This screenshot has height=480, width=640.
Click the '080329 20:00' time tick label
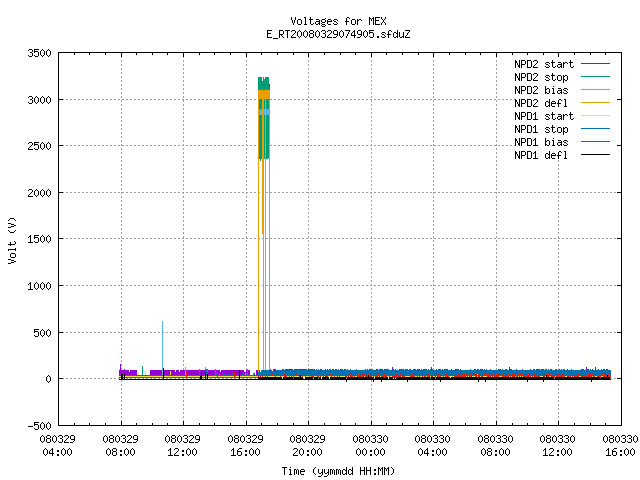(307, 446)
